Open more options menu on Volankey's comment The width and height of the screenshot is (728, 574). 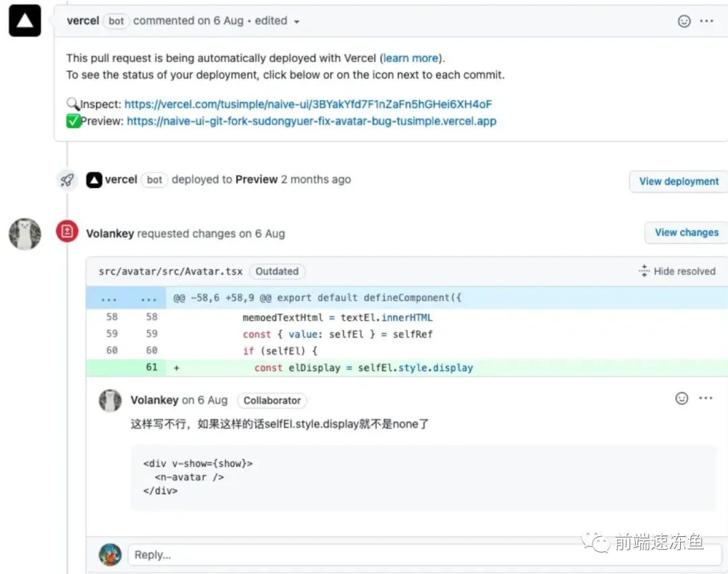706,398
